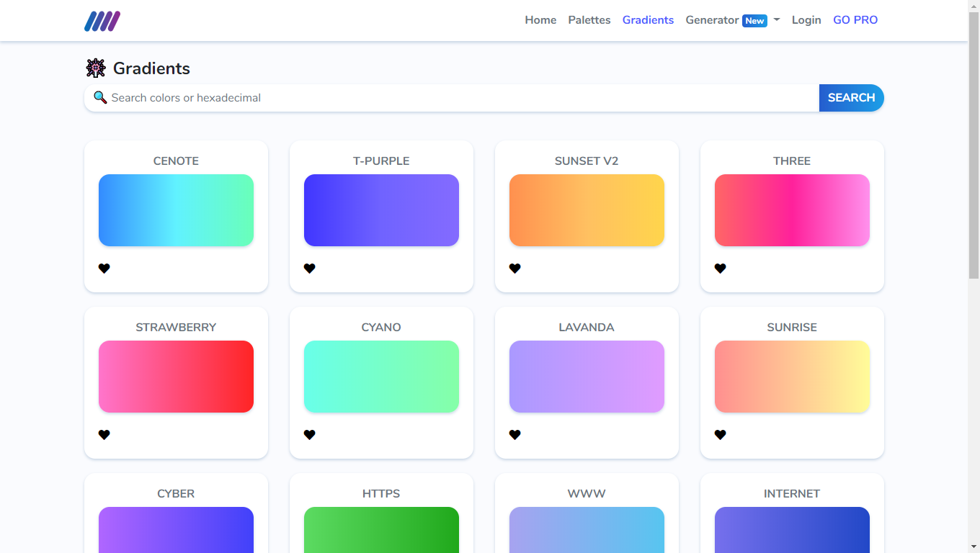This screenshot has width=980, height=553.
Task: Select the Cenote blue-green gradient swatch
Action: 176,210
